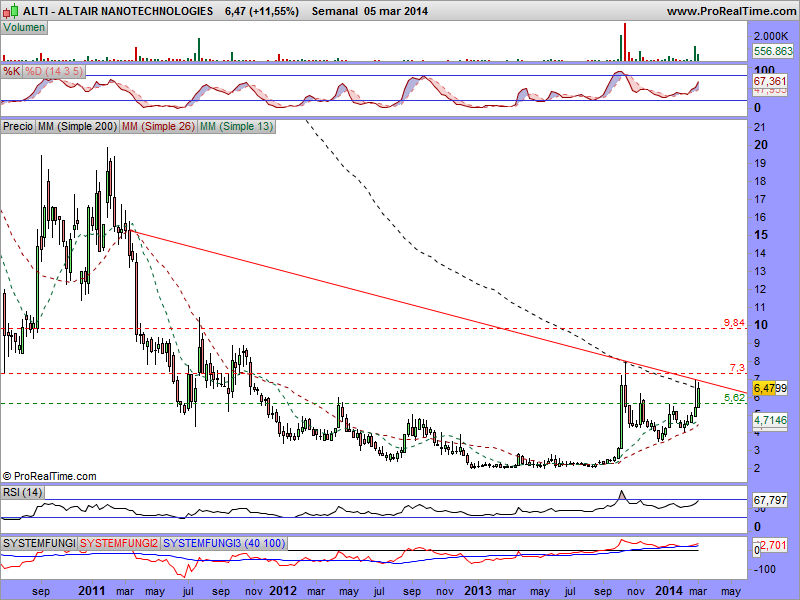Click the SYSTEMFUNGI3 (40 100) label
Viewport: 800px width, 600px height.
tap(224, 543)
